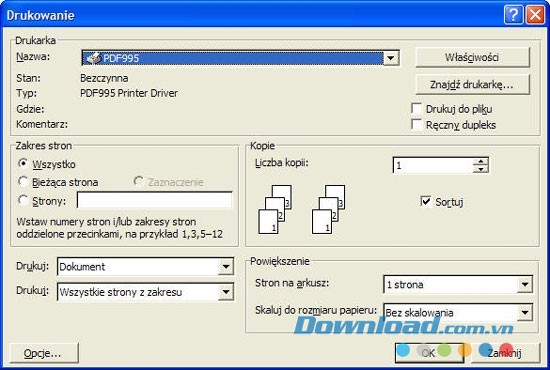550x370 pixels.
Task: Click the Opcje button
Action: tap(44, 353)
